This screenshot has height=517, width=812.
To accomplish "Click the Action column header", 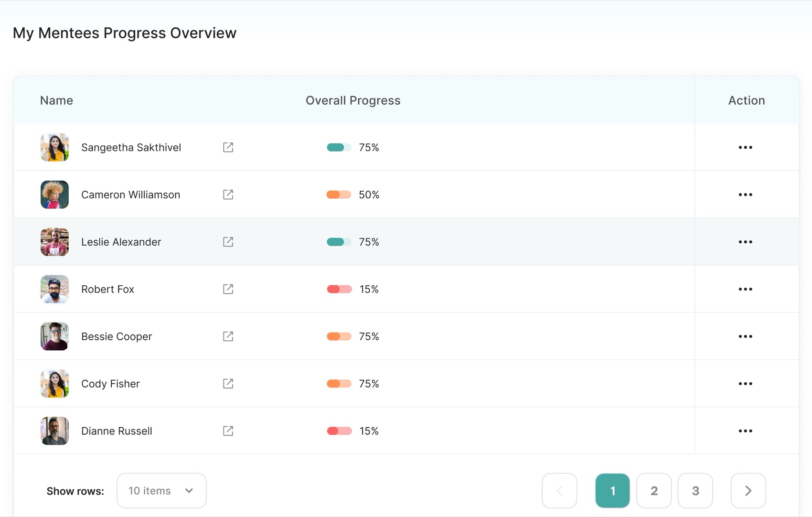I will pyautogui.click(x=747, y=100).
